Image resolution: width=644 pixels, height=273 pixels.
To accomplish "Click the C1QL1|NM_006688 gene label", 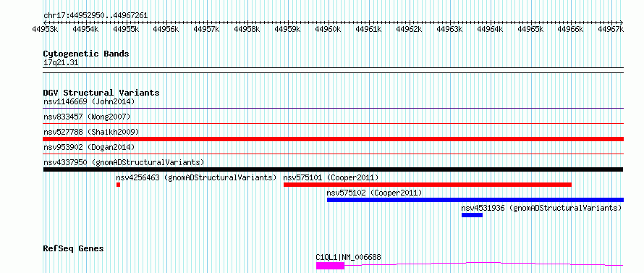I will coord(348,257).
